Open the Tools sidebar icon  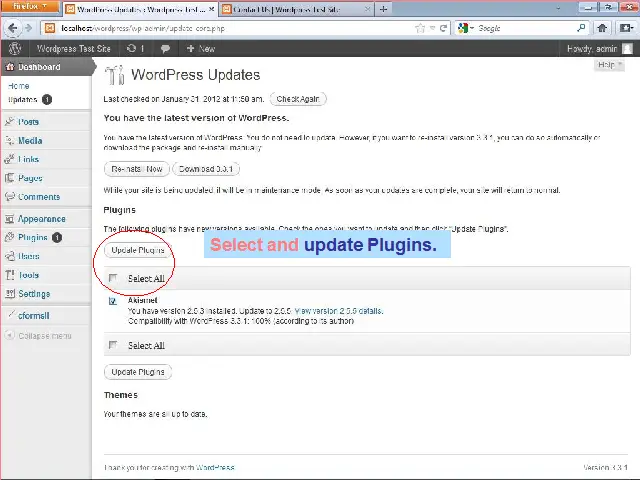9,275
